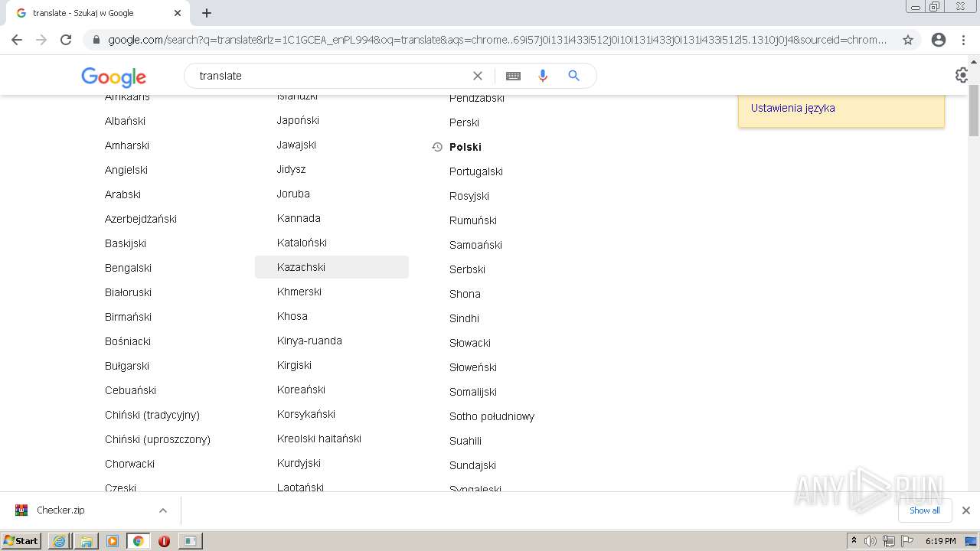The image size is (980, 551).
Task: Select Portugalski language
Action: coord(476,171)
